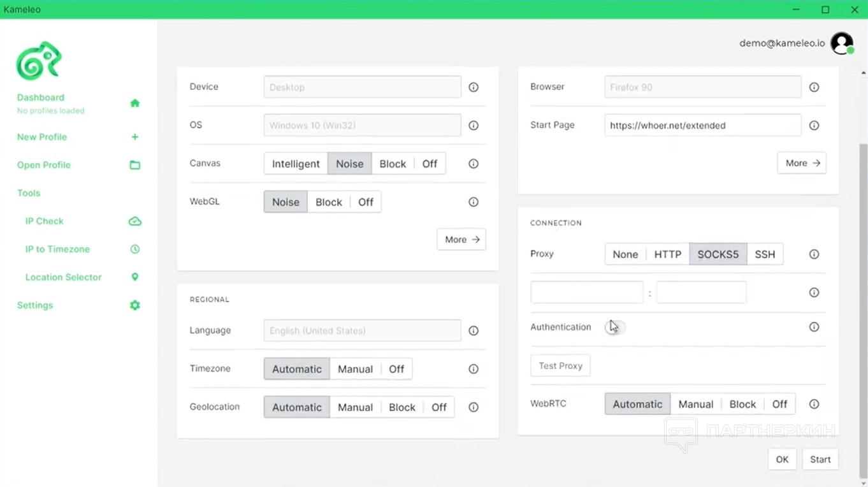This screenshot has width=868, height=487.
Task: Turn Geolocation Off
Action: click(439, 407)
